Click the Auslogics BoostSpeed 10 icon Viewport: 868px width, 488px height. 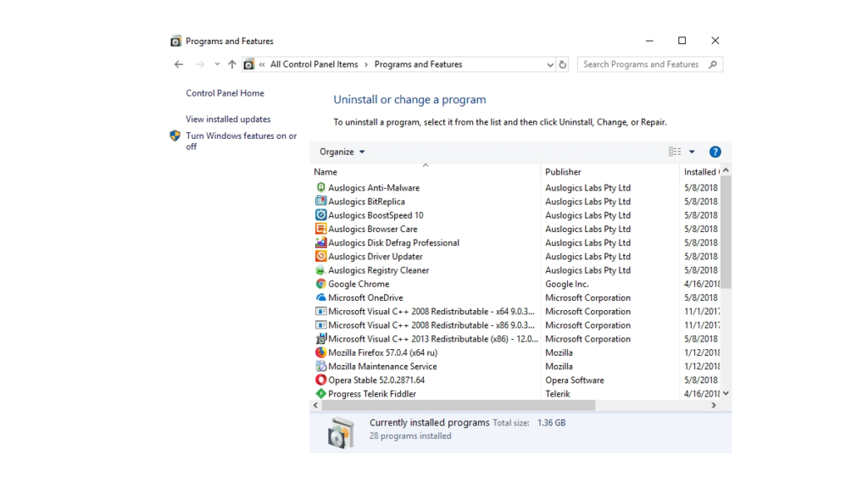320,214
